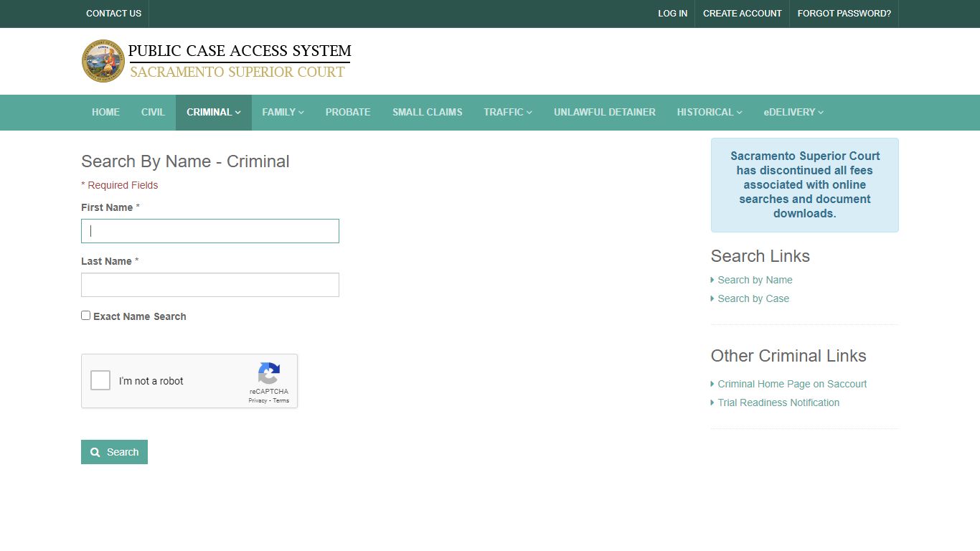Open the CONTACT US link
This screenshot has width=980, height=551.
coord(113,14)
